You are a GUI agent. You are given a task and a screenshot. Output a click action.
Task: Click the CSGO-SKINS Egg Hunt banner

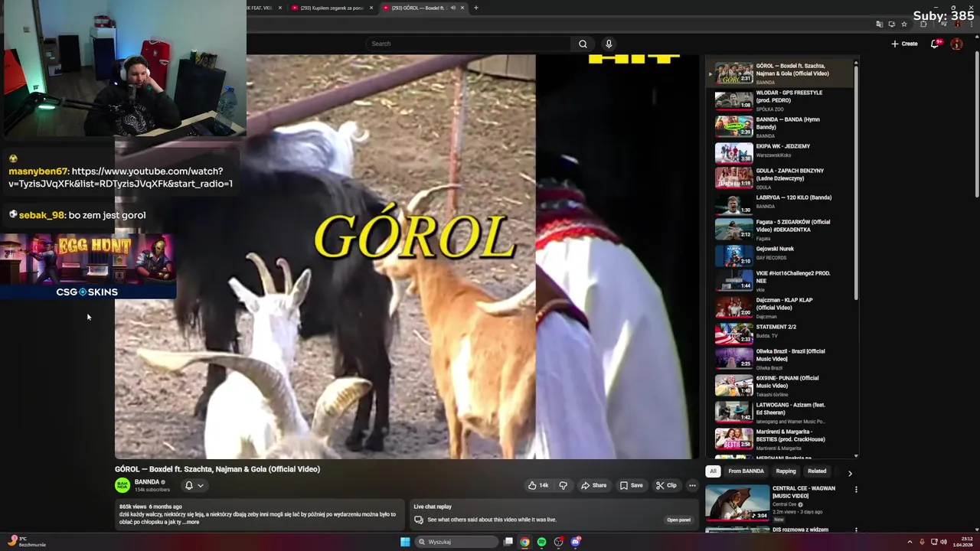click(88, 266)
